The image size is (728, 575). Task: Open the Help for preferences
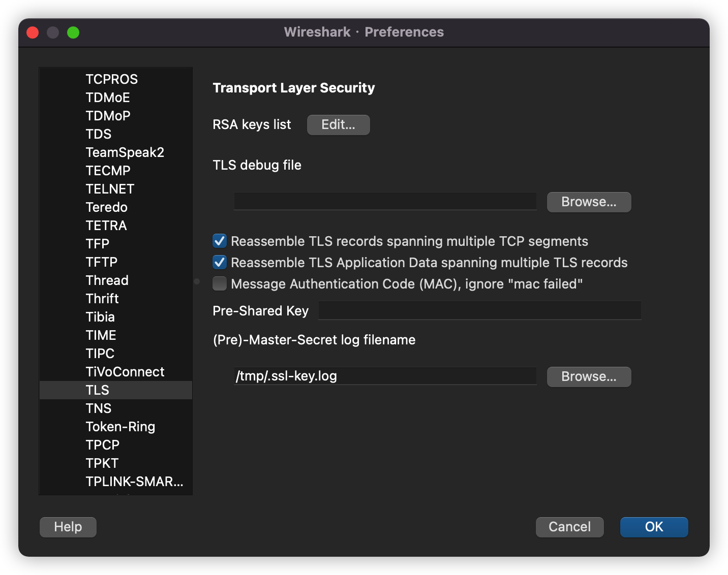point(68,527)
